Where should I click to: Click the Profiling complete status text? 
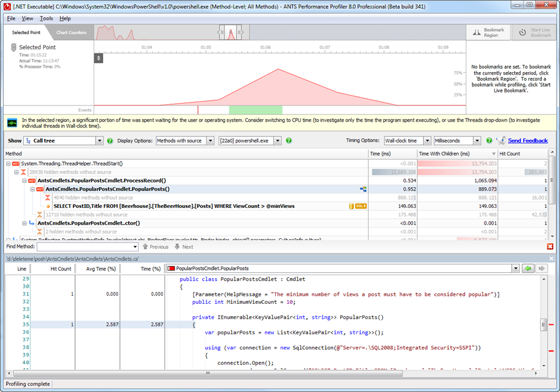pyautogui.click(x=28, y=384)
